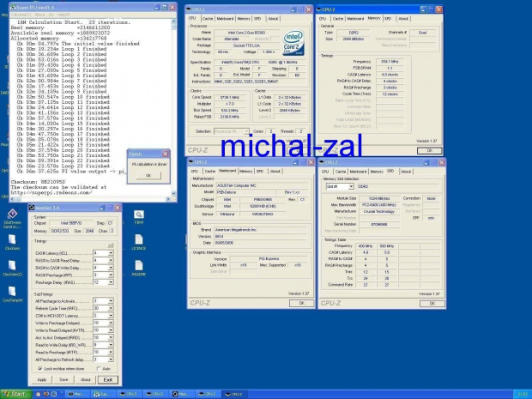
Task: Open the All Precharge to Activate dropdown
Action: pos(111,301)
